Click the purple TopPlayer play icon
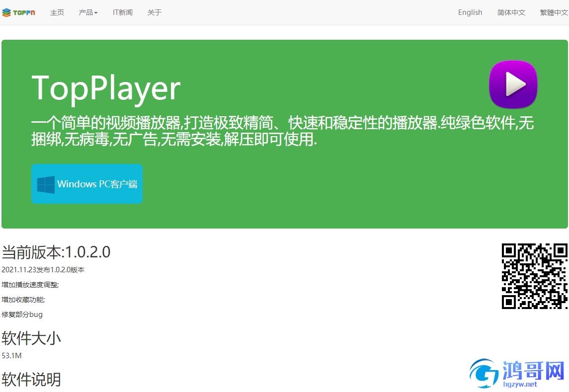Viewport: 569px width, 392px height. [x=513, y=84]
